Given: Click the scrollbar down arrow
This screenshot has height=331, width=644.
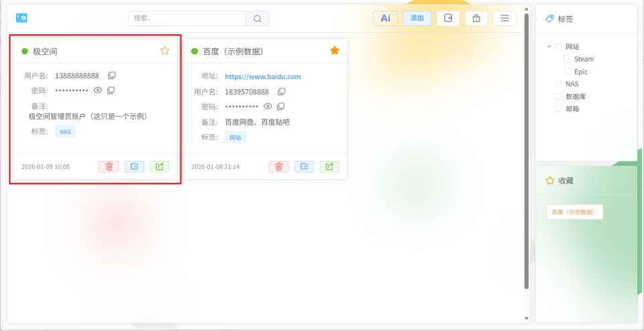Looking at the screenshot, I should [527, 318].
